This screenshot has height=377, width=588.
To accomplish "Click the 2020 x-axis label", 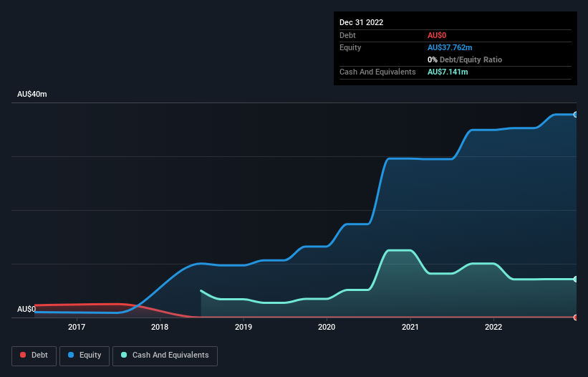I will point(327,327).
